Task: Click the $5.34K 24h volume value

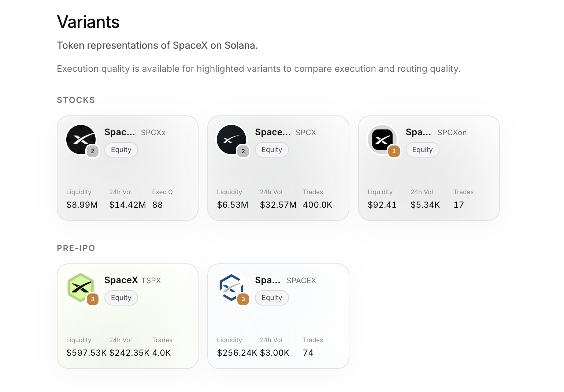Action: pos(425,205)
